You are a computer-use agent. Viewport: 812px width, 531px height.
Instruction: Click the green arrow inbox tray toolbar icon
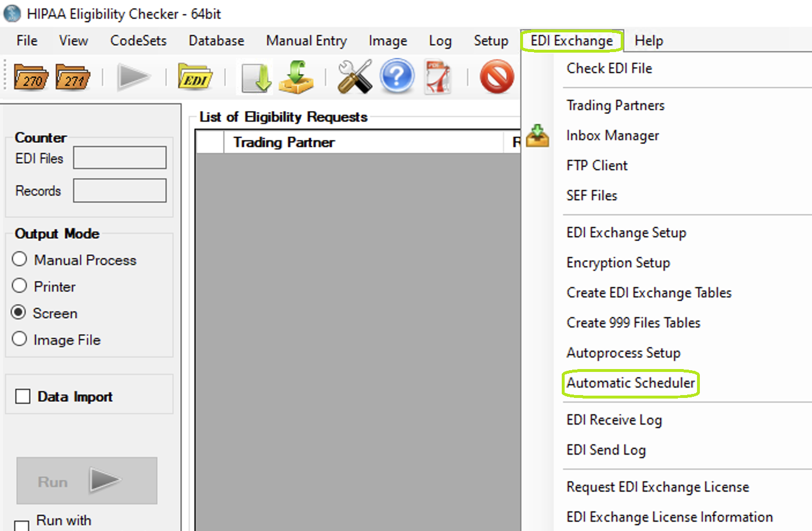[x=296, y=77]
